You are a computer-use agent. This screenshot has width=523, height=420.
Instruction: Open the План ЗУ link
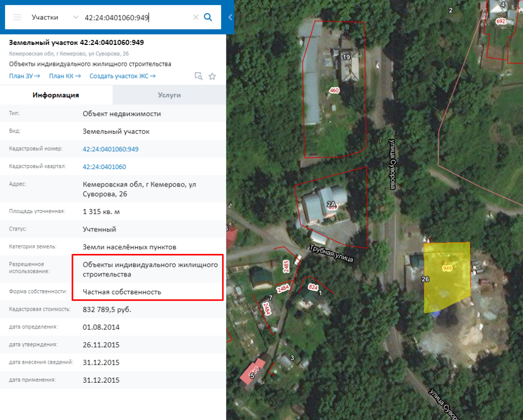25,76
